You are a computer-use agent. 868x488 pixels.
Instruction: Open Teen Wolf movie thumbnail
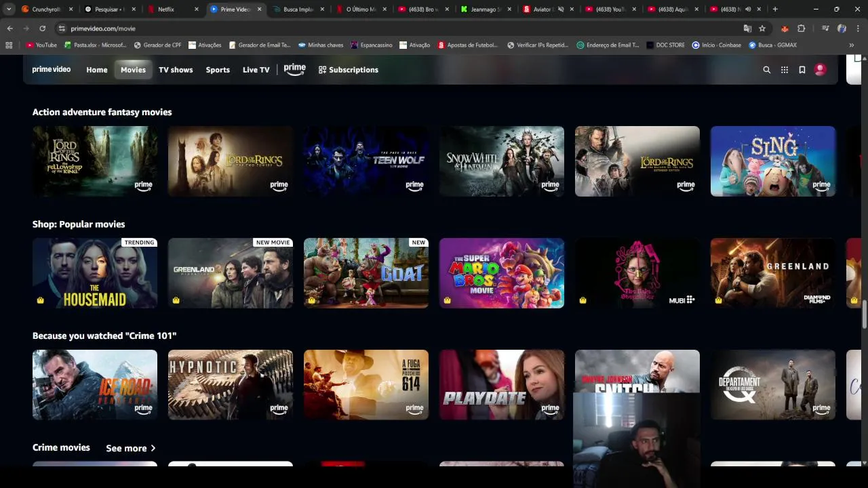click(x=366, y=161)
